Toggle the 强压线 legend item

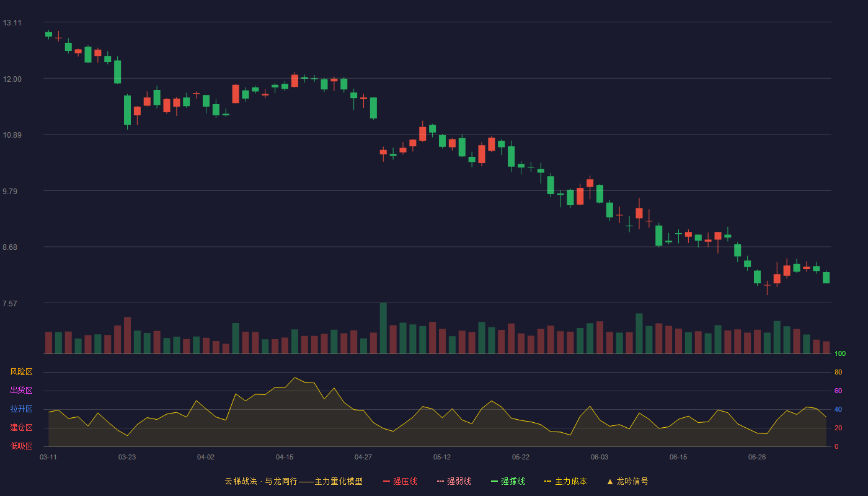400,481
